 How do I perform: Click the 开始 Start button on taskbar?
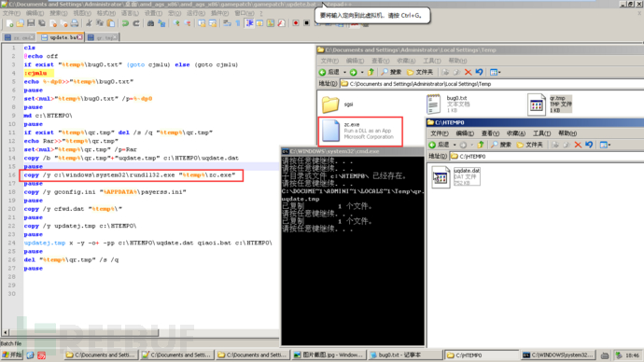(12, 355)
